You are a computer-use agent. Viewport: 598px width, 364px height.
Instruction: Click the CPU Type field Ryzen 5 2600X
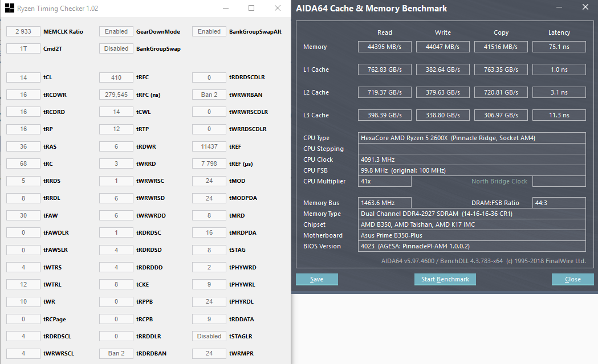tap(472, 138)
